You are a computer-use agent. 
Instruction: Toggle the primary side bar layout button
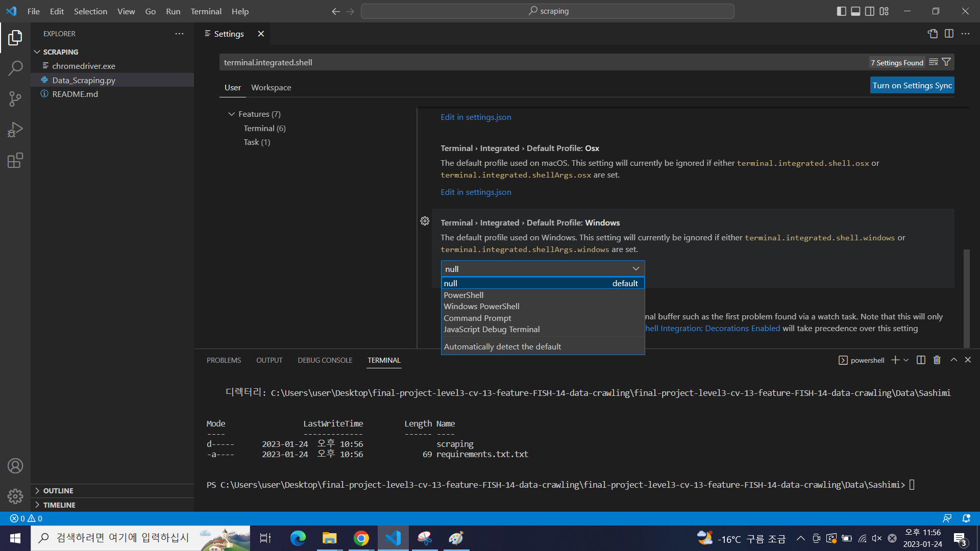coord(841,11)
